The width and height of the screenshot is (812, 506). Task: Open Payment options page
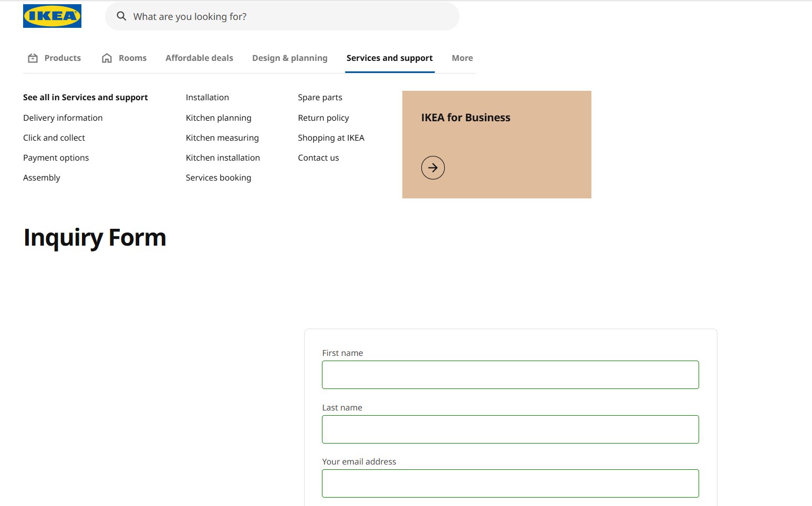[56, 157]
